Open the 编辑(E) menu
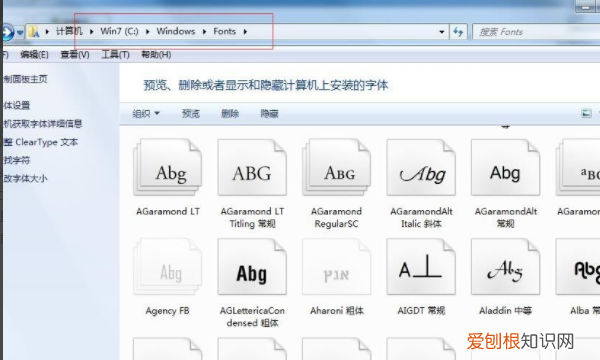Image resolution: width=600 pixels, height=360 pixels. coord(34,55)
